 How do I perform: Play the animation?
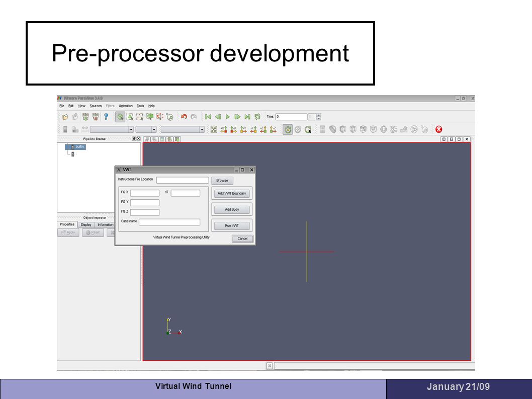click(x=228, y=117)
